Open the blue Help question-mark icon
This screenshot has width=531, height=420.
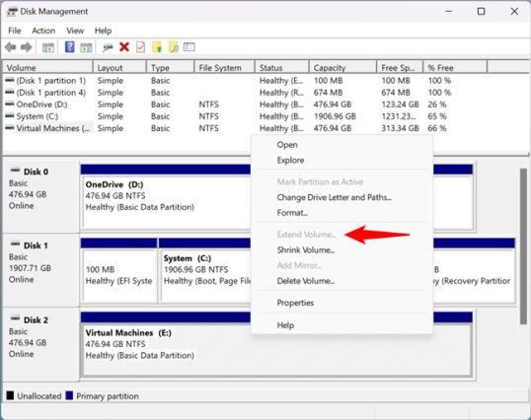(70, 47)
